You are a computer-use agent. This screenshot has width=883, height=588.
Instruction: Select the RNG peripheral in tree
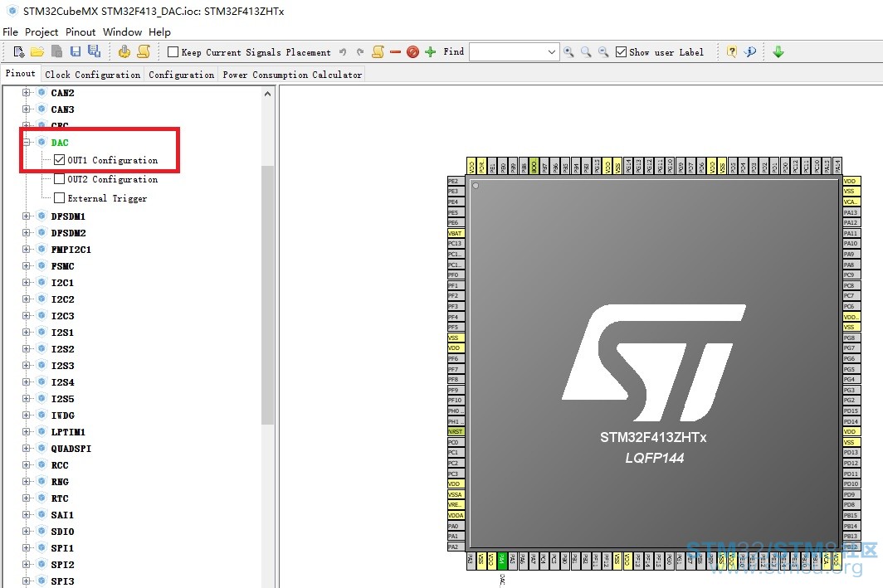coord(60,482)
